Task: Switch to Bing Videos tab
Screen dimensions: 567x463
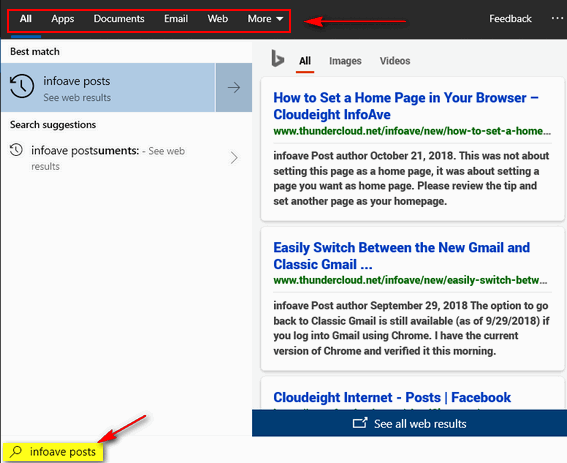Action: pos(395,61)
